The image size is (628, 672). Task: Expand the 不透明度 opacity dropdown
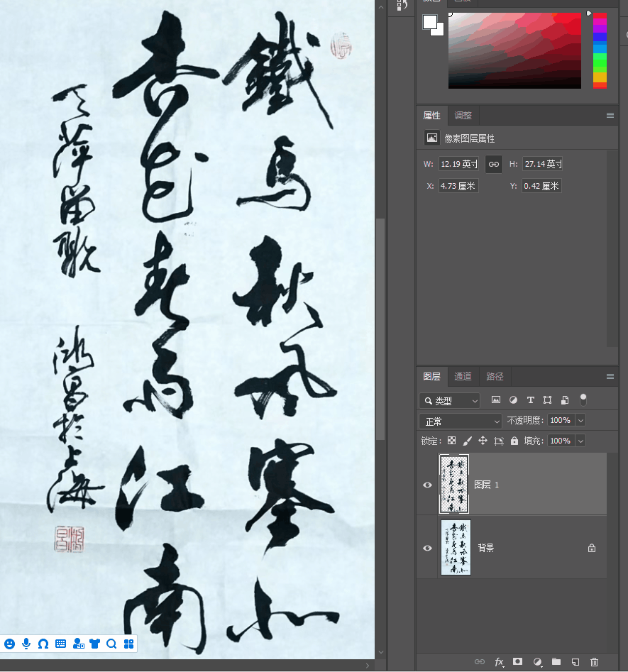pyautogui.click(x=580, y=421)
